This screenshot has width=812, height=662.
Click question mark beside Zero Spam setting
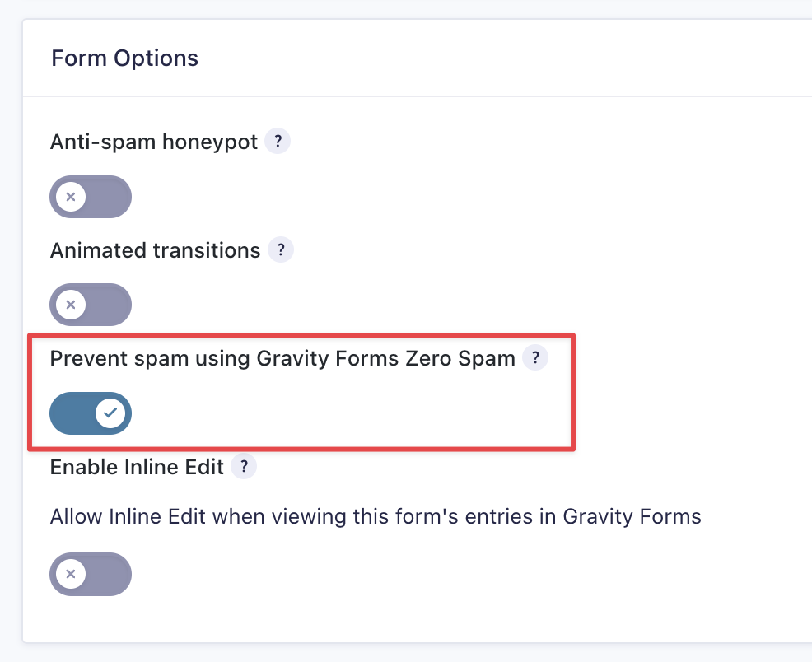click(x=535, y=358)
